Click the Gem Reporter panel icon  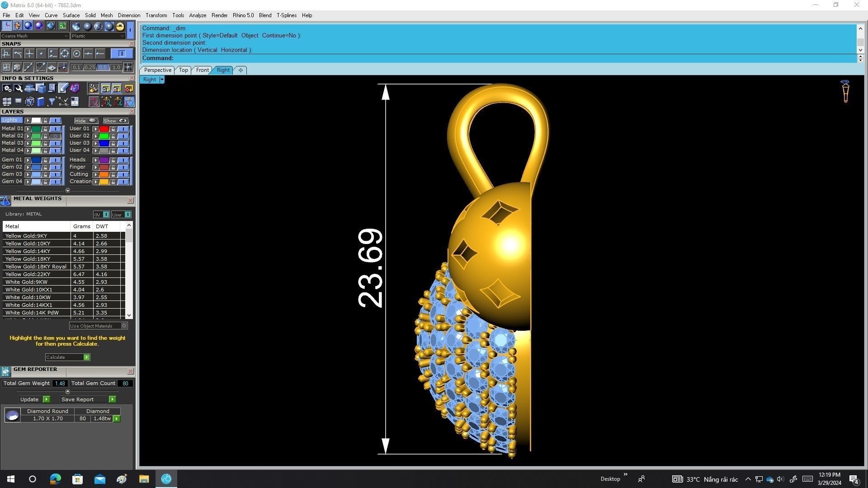(x=5, y=371)
